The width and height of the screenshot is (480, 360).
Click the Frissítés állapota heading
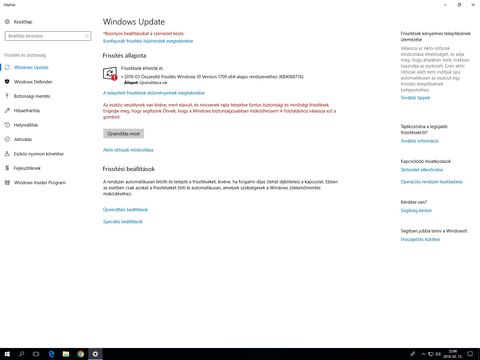pyautogui.click(x=124, y=56)
